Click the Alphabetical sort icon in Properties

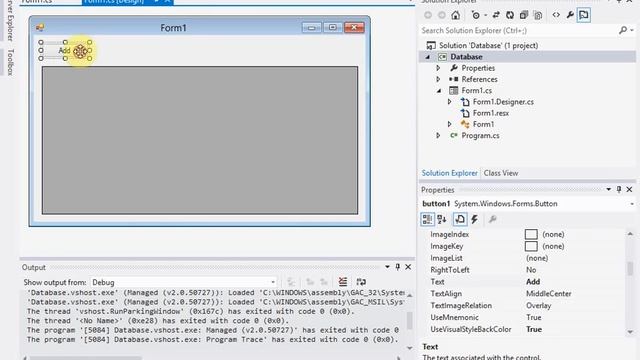point(442,219)
